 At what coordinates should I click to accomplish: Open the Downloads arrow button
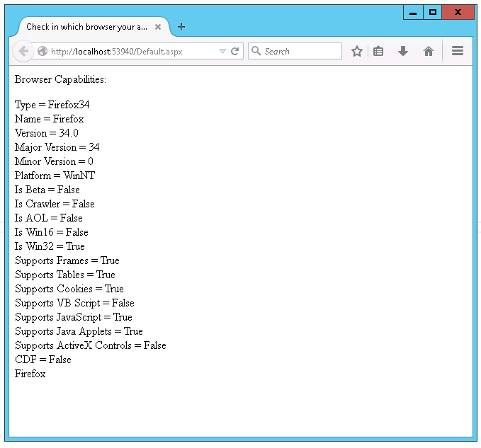[x=403, y=51]
